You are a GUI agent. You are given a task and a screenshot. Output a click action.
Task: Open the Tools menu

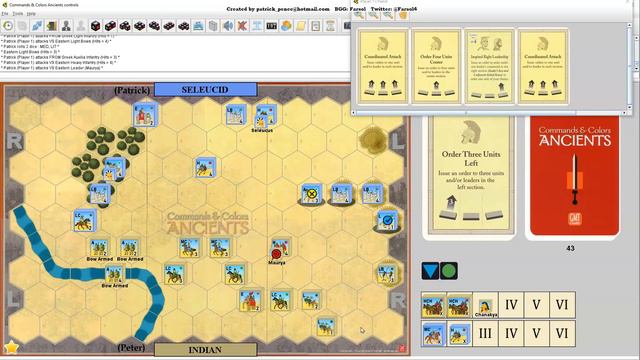(x=18, y=13)
